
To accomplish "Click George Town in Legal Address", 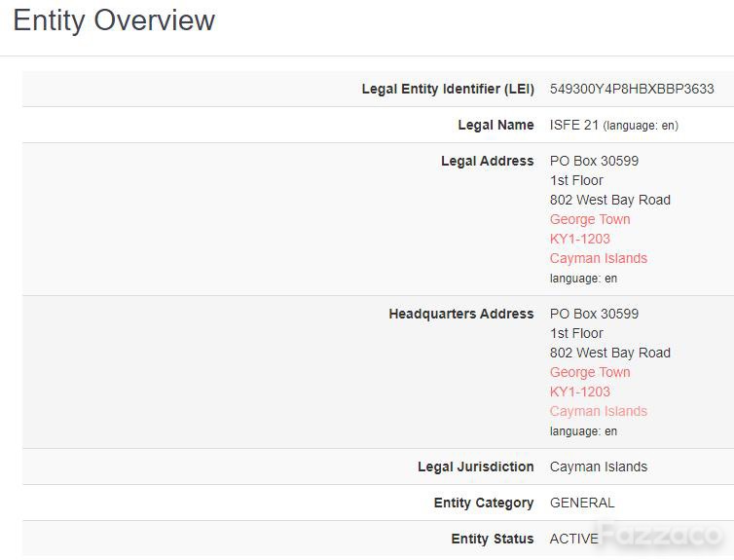I will pos(590,219).
